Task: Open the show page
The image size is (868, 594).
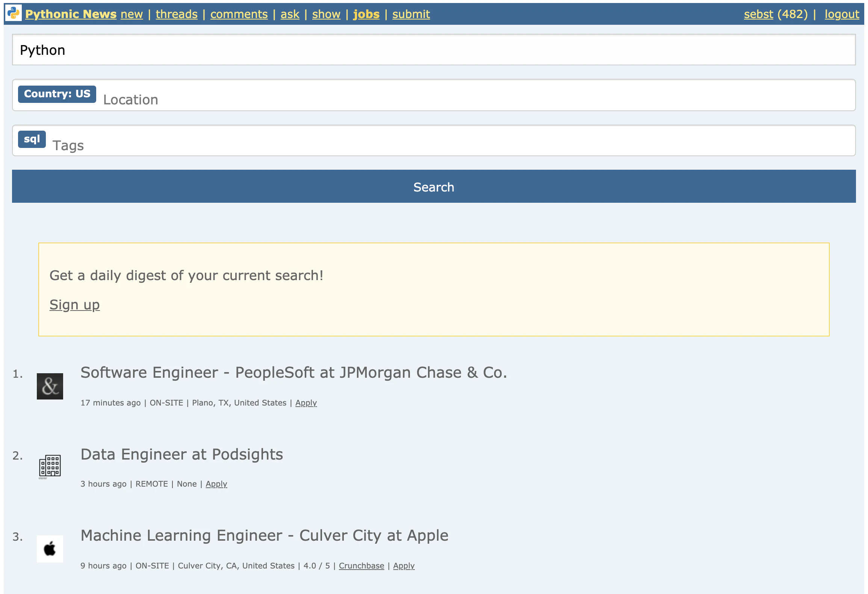Action: (x=326, y=14)
